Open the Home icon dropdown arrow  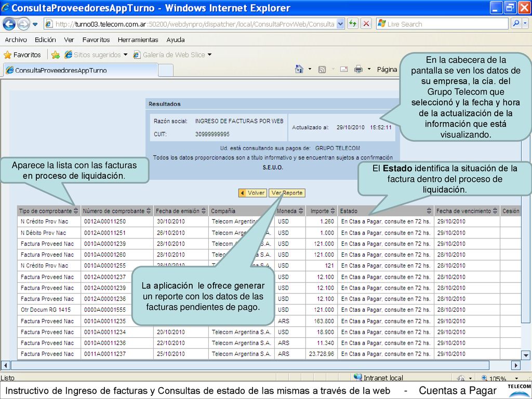pyautogui.click(x=310, y=69)
